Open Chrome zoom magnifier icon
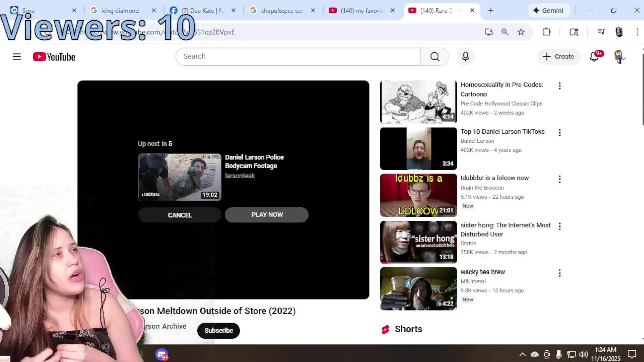The image size is (644, 362). tap(505, 32)
